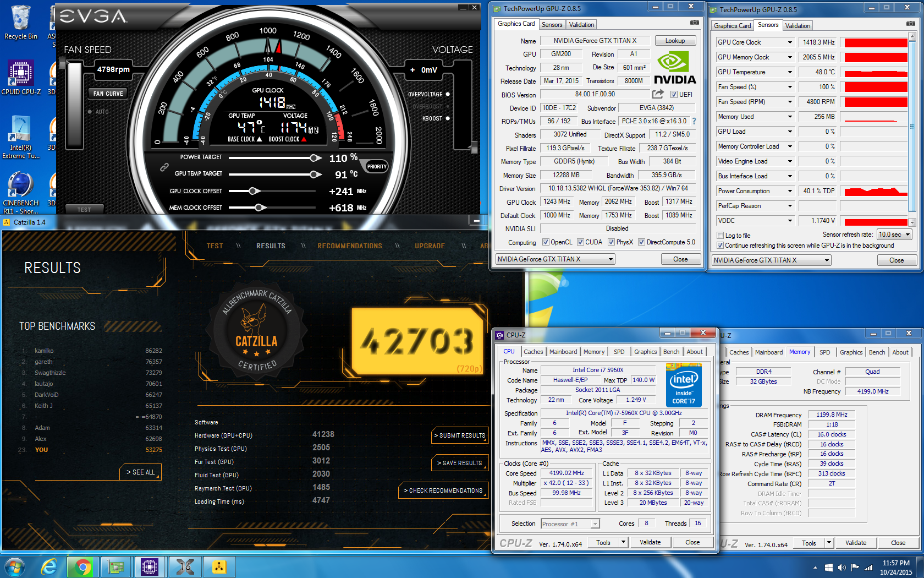Toggle Continue refreshing in background checkbox

pyautogui.click(x=720, y=246)
